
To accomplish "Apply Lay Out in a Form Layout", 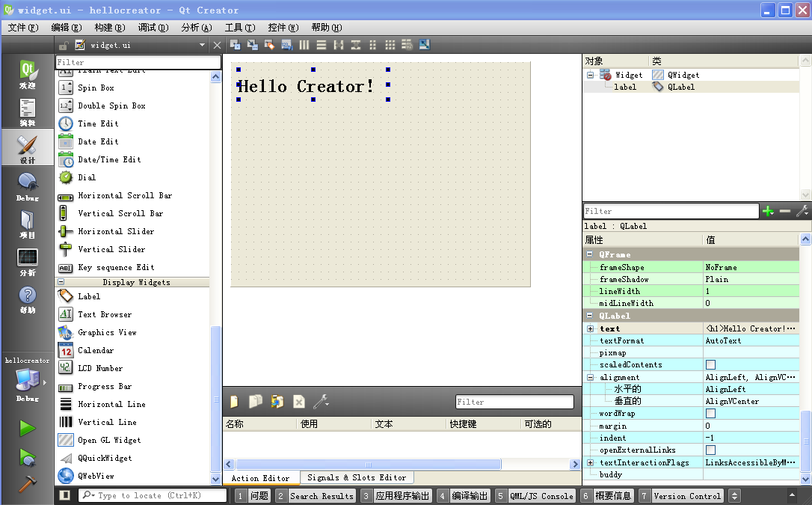I will (x=373, y=45).
